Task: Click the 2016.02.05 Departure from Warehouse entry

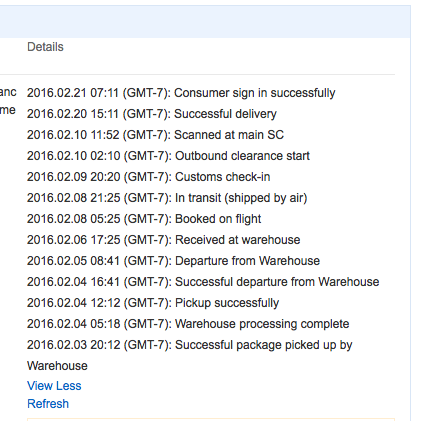Action: 173,261
